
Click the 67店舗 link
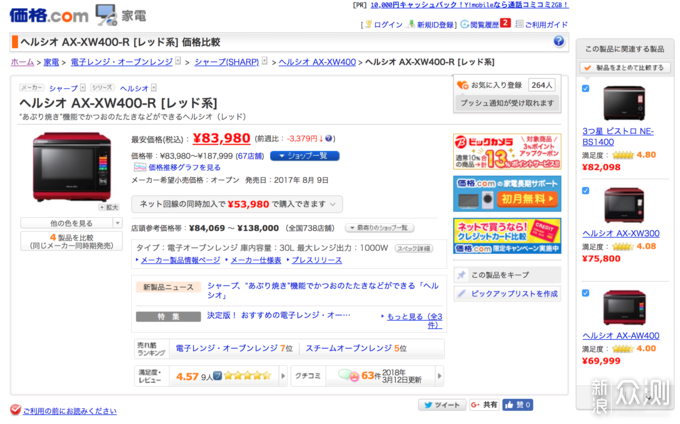250,156
